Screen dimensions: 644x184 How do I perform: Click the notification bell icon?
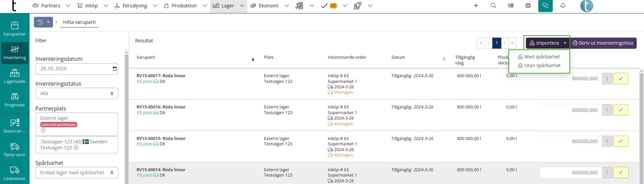pos(563,6)
